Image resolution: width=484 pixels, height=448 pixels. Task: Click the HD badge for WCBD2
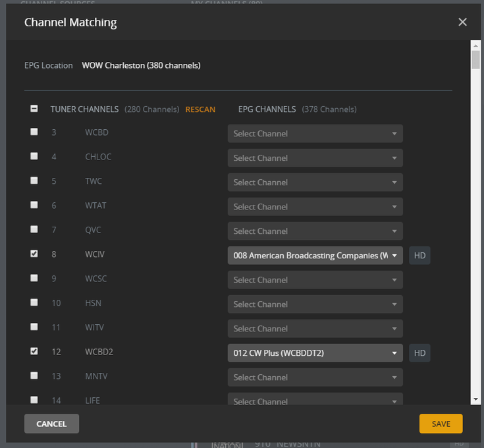click(x=419, y=353)
